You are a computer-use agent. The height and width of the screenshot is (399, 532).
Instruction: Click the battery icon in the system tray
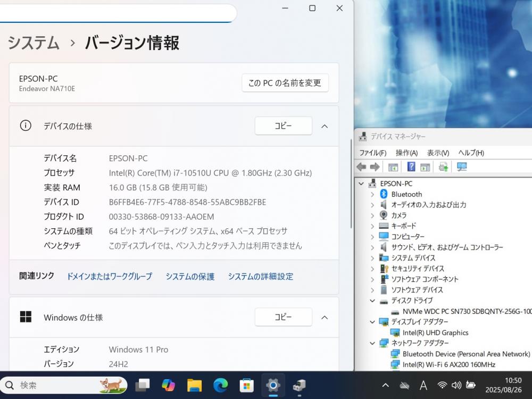pyautogui.click(x=471, y=385)
